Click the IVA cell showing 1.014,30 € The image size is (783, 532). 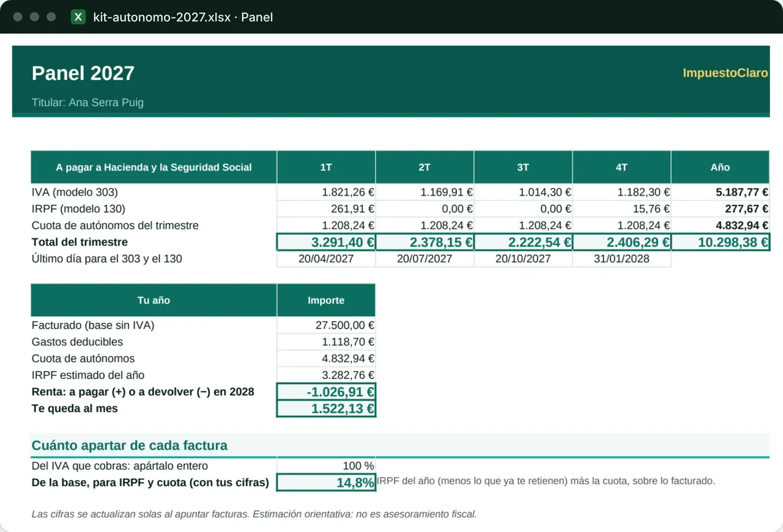(x=523, y=192)
